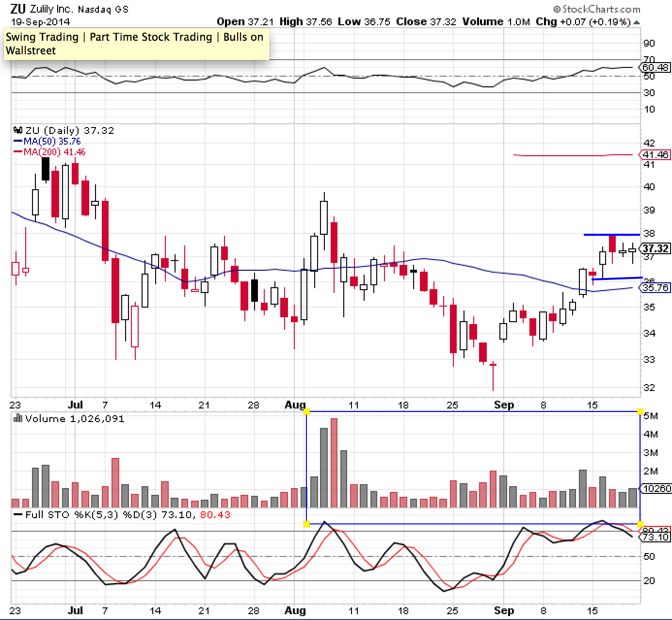Click the bar-chart icon beside Volume
The image size is (672, 620).
click(18, 418)
